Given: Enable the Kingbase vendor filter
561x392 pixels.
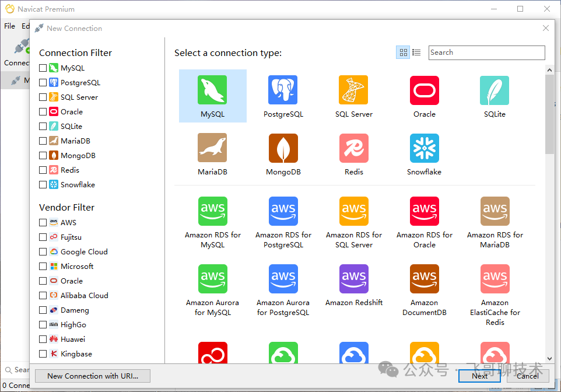Looking at the screenshot, I should [x=43, y=353].
